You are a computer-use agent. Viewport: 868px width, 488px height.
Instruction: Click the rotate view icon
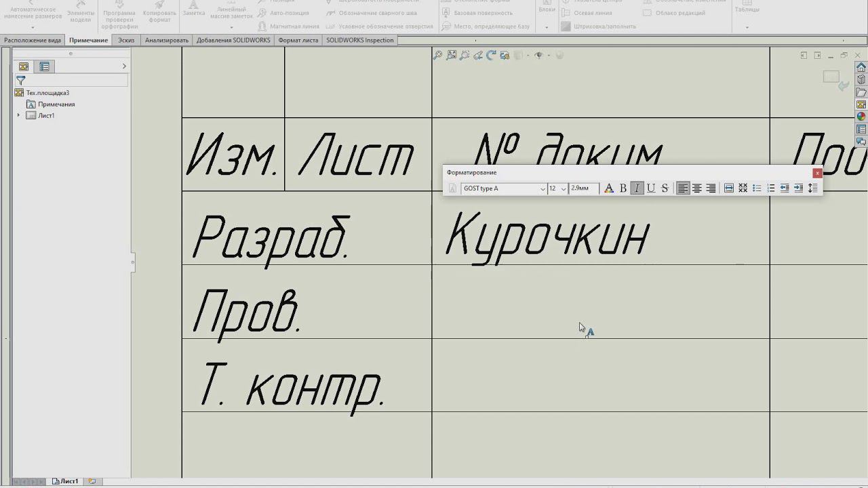tap(491, 56)
